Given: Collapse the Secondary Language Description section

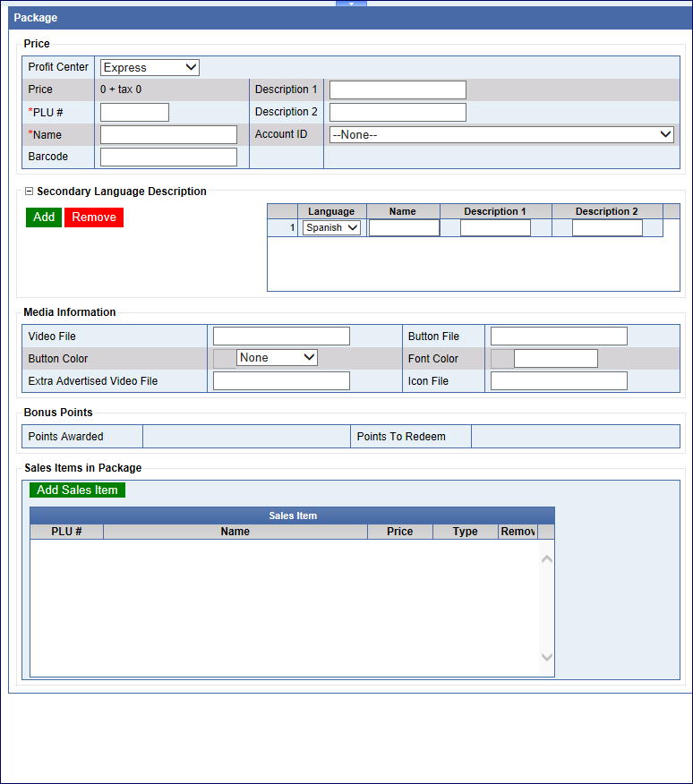Looking at the screenshot, I should [29, 192].
